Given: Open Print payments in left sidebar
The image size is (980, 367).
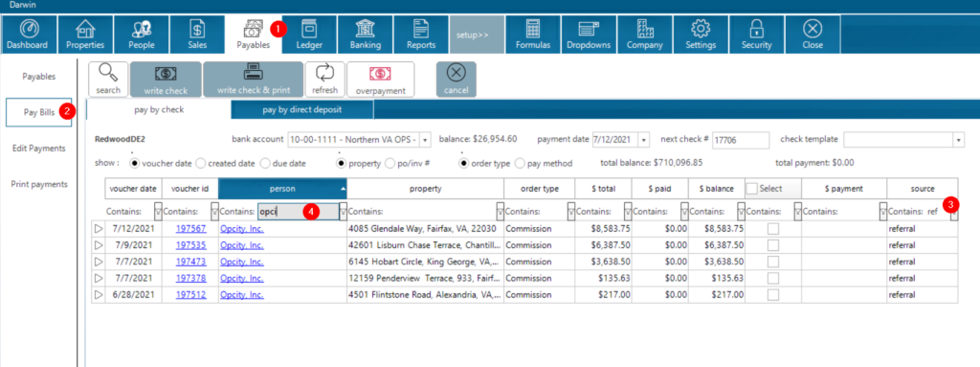Looking at the screenshot, I should pyautogui.click(x=38, y=184).
